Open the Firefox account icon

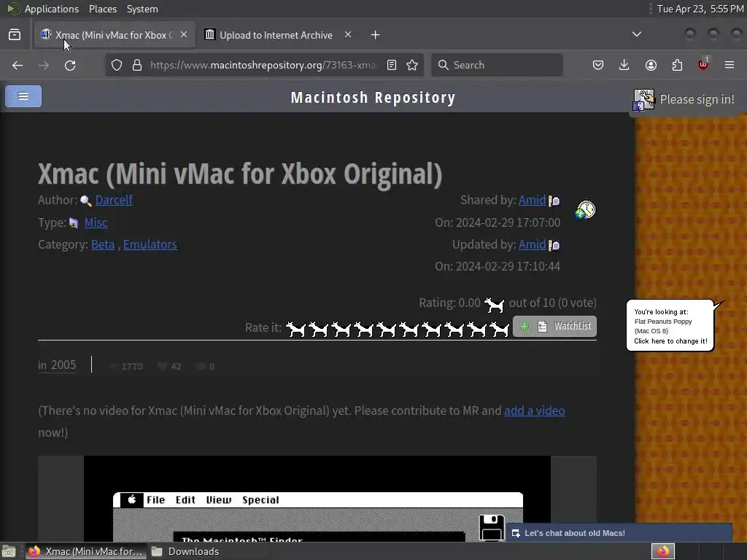click(651, 65)
